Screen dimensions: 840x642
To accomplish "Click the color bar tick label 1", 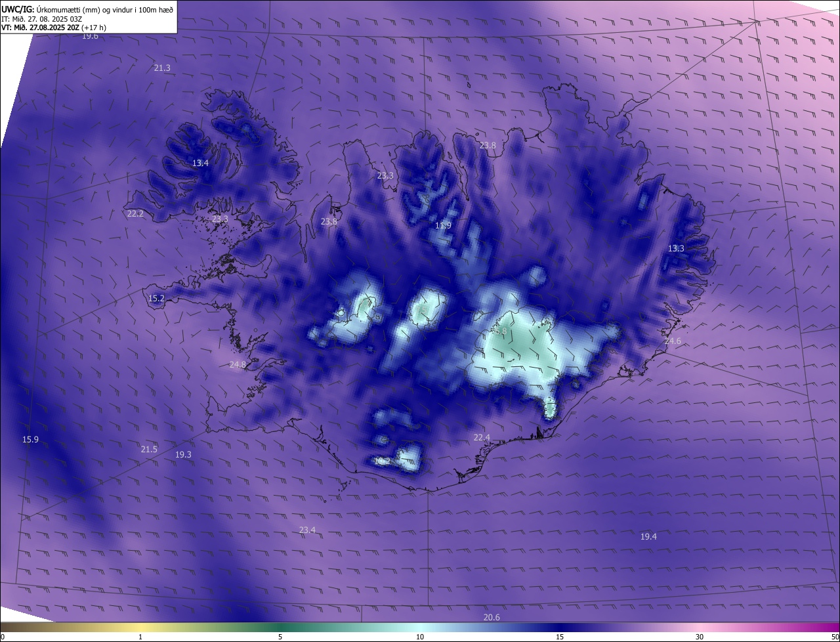I will pos(140,637).
